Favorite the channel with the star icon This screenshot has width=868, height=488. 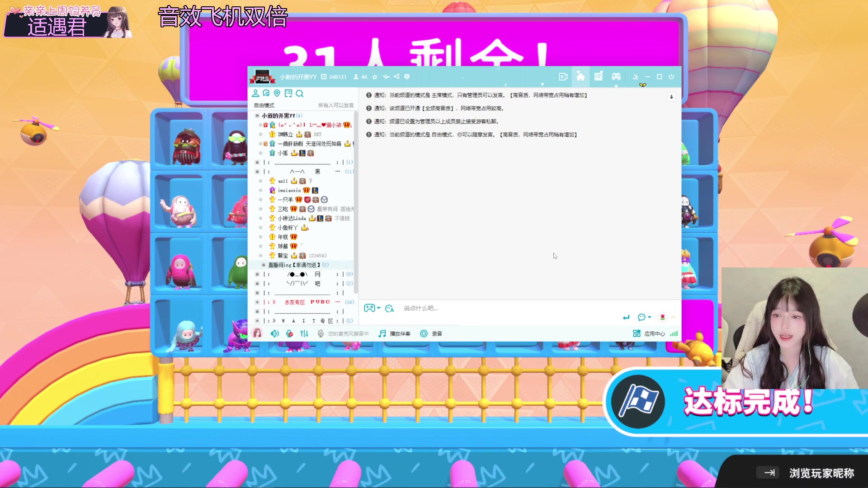click(x=375, y=77)
